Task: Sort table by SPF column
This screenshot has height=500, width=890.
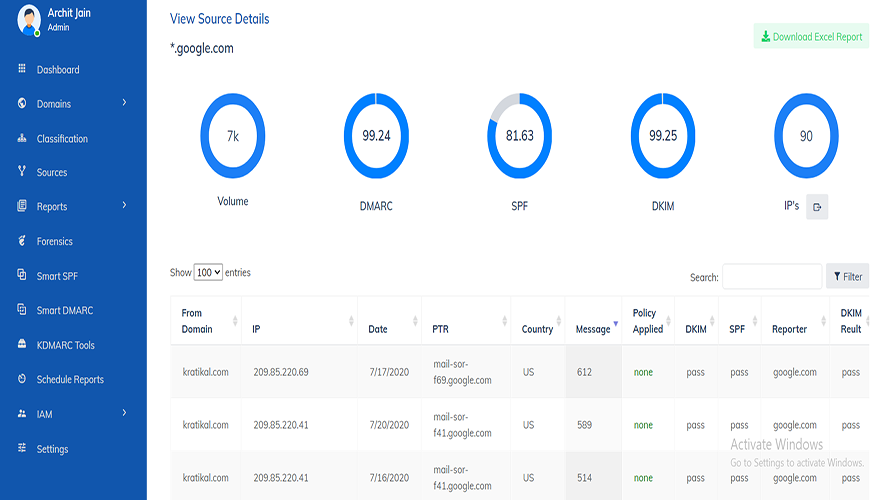Action: 740,321
